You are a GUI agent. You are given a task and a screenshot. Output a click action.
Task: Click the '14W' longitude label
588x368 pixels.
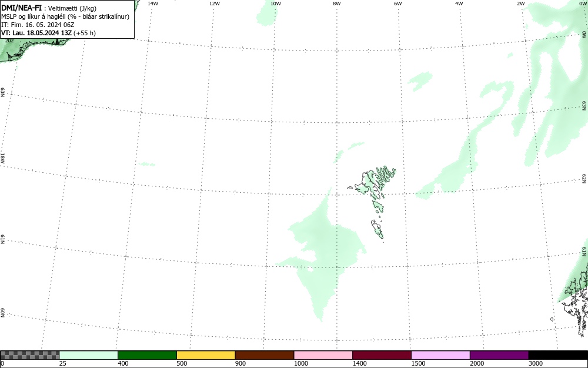[153, 4]
